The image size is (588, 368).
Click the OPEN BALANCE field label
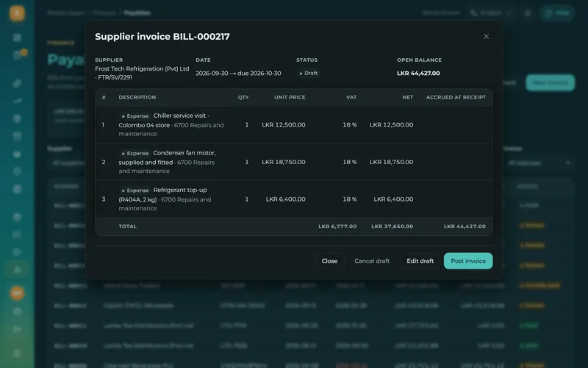click(x=419, y=60)
